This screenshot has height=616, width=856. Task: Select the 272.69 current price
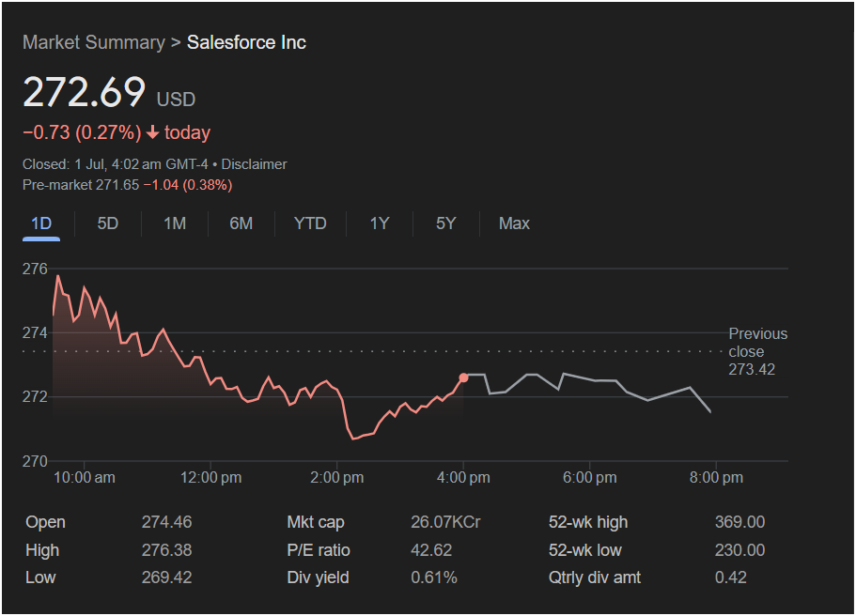click(x=84, y=92)
